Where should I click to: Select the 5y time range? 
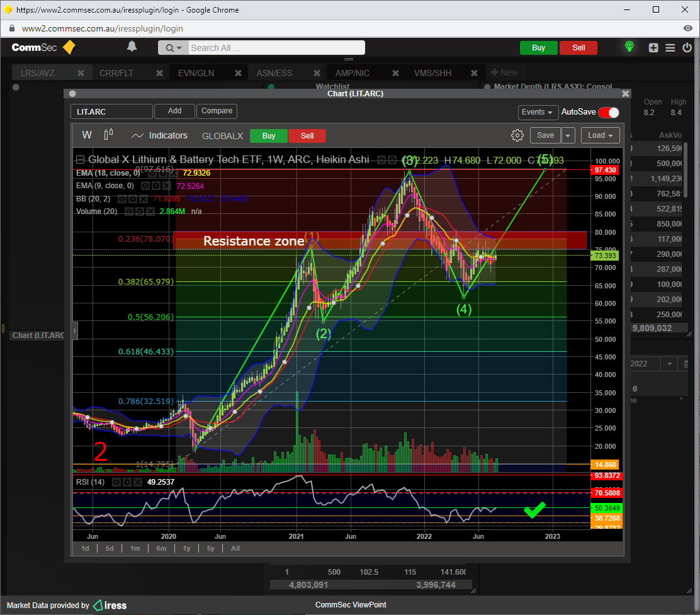click(x=211, y=548)
